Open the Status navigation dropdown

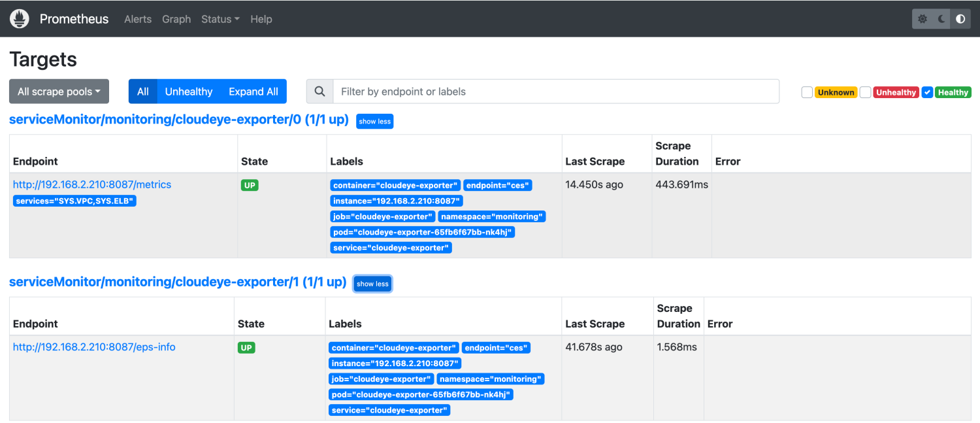pyautogui.click(x=220, y=19)
